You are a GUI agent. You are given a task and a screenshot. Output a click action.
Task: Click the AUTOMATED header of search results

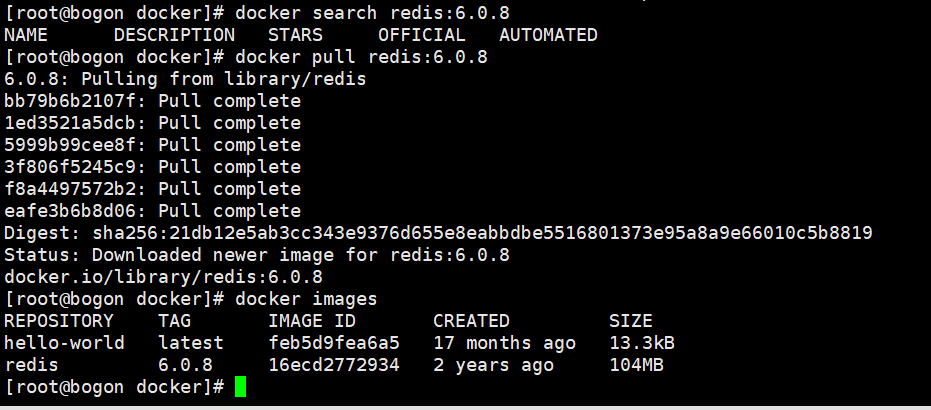[x=548, y=35]
